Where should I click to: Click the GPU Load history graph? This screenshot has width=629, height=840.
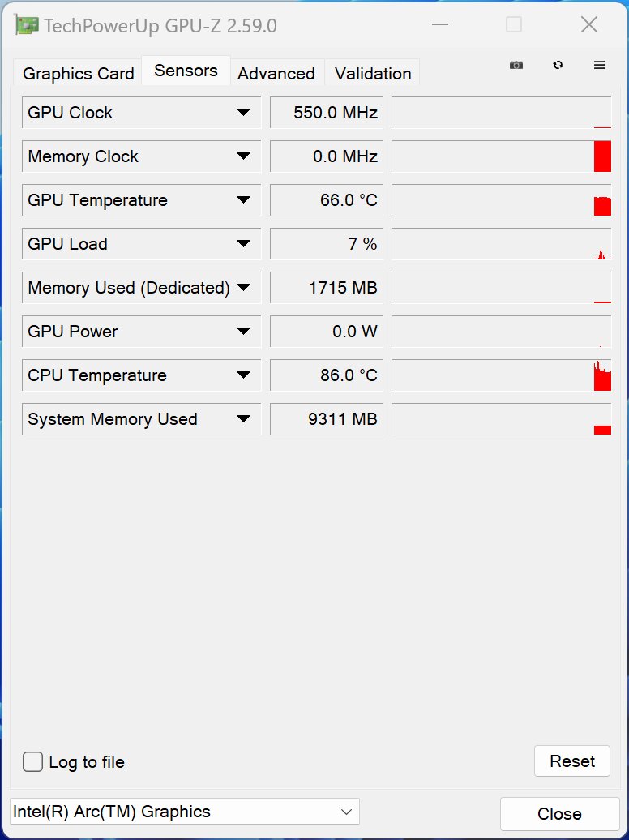coord(502,244)
